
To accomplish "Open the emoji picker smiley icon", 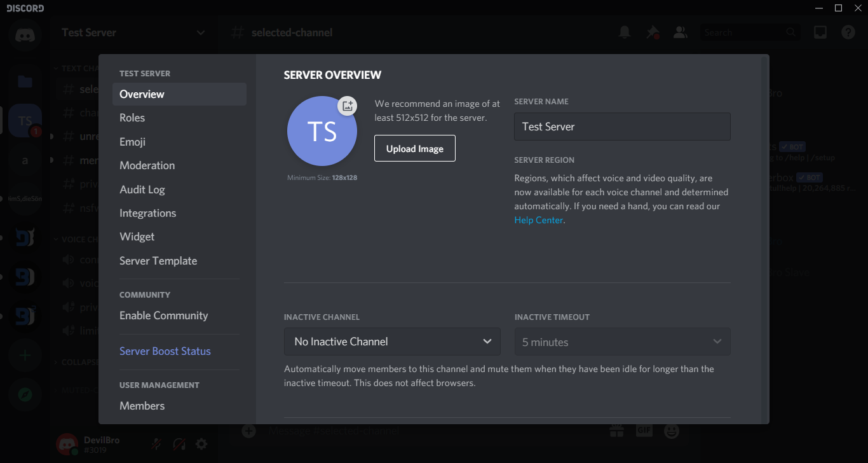I will tap(671, 431).
